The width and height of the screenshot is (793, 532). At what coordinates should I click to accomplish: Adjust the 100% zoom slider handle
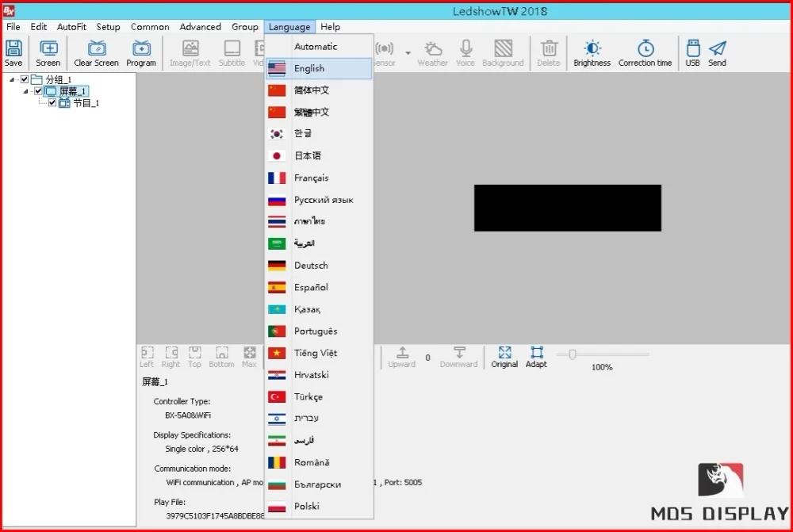tap(572, 354)
